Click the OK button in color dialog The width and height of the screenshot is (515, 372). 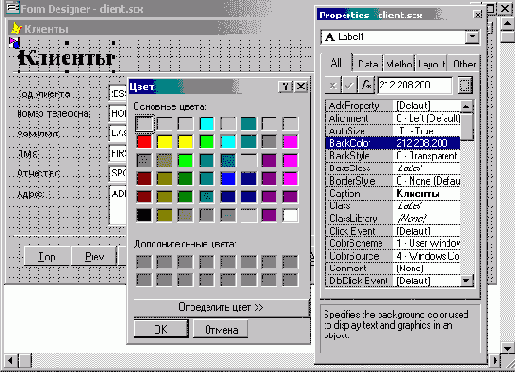pos(161,329)
